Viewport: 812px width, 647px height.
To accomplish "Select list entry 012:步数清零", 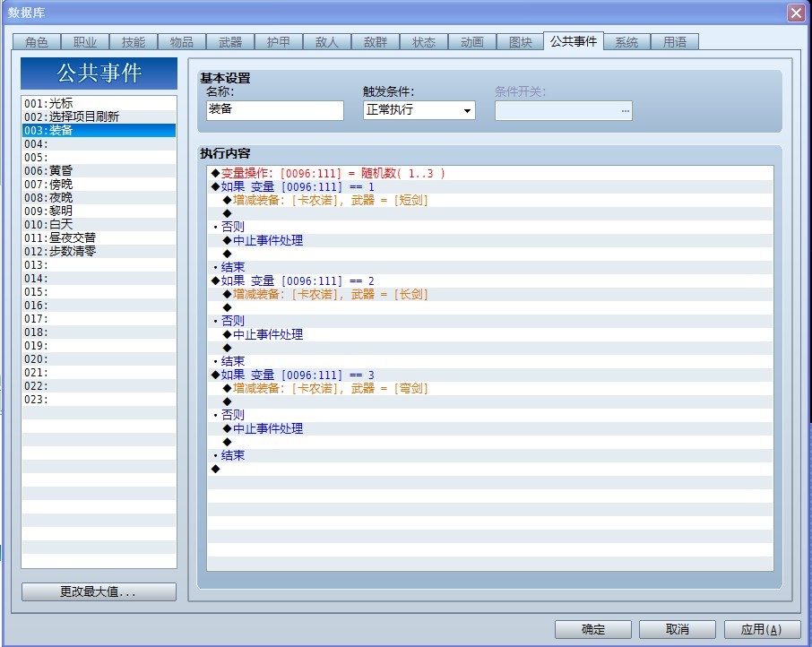I will [99, 252].
